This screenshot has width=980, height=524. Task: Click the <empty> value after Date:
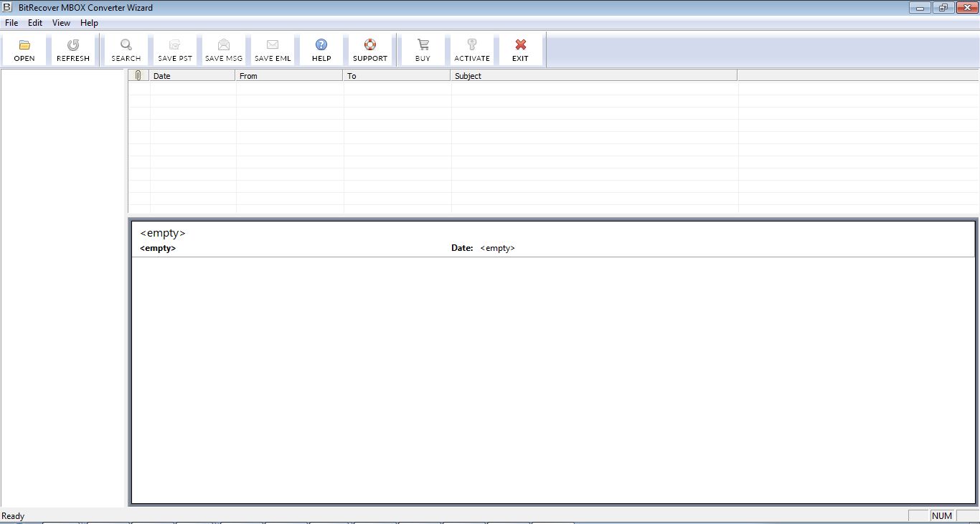pos(498,248)
